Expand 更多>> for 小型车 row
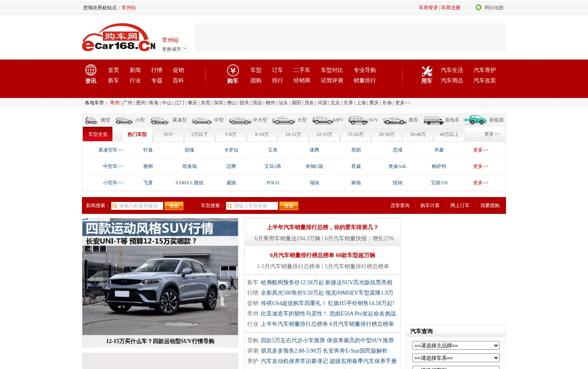Viewport: 588px width, 369px height. pos(481,183)
